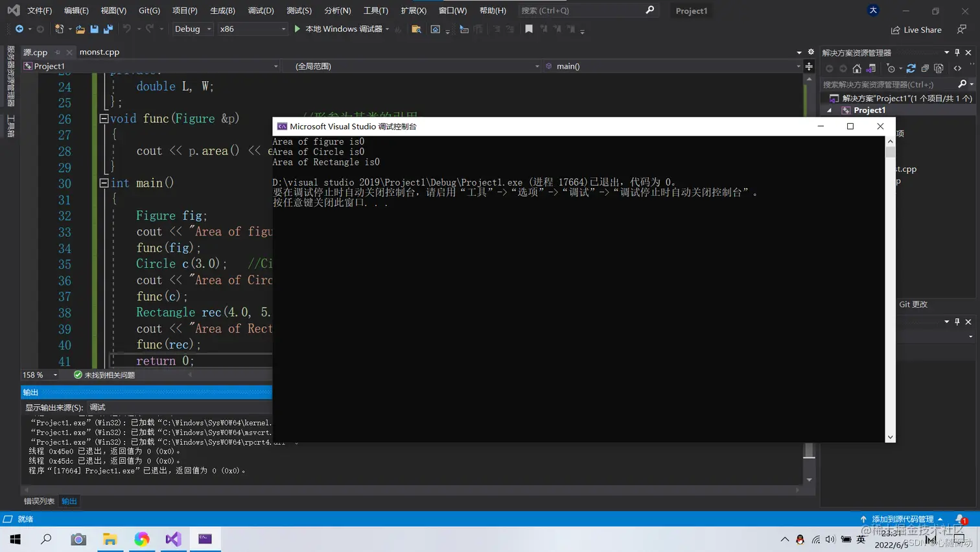Open the main() member dropdown
980x552 pixels.
click(x=673, y=66)
